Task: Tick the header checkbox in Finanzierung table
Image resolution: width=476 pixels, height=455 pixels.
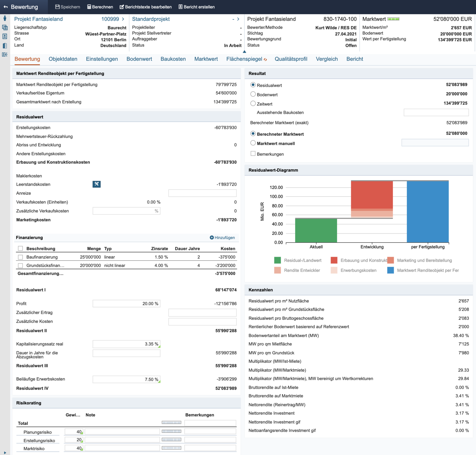Action: (20, 248)
